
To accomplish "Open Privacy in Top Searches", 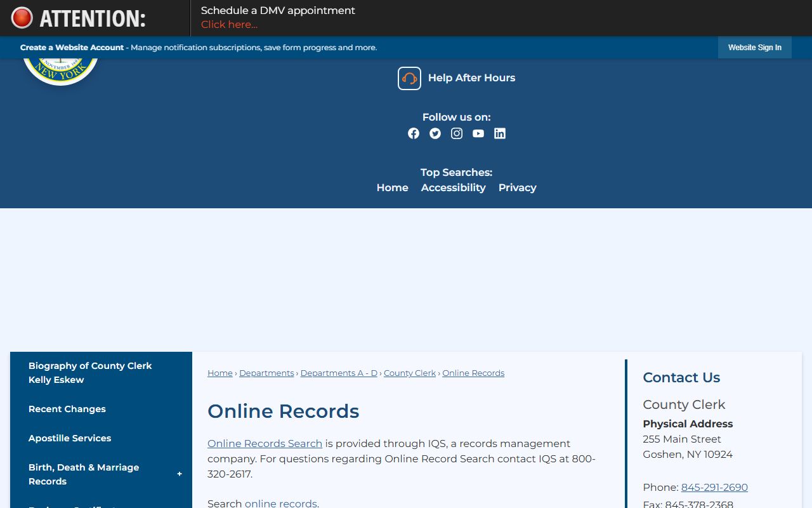I will click(518, 188).
